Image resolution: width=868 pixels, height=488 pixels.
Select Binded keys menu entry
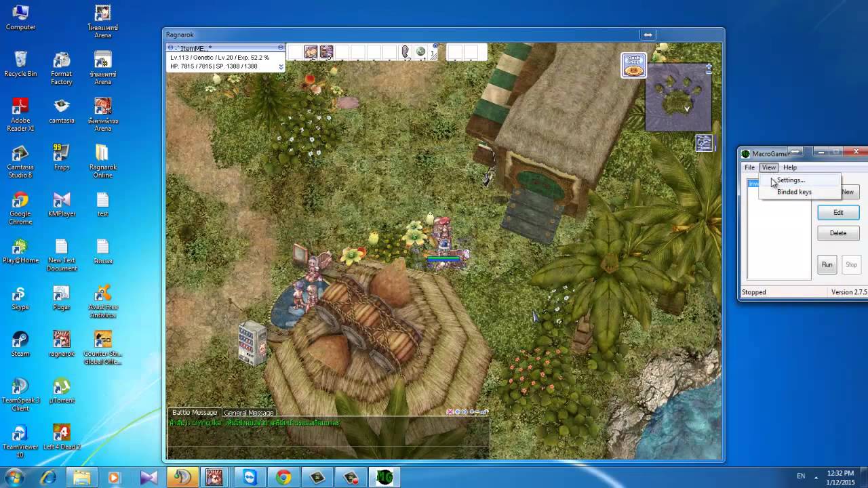point(800,192)
